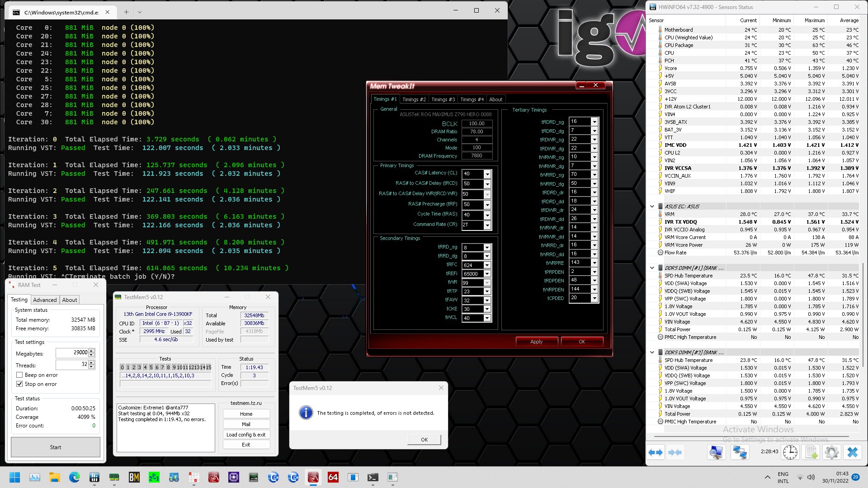The image size is (868, 488).
Task: Collapse the ASUS EC sensor group
Action: (x=652, y=206)
